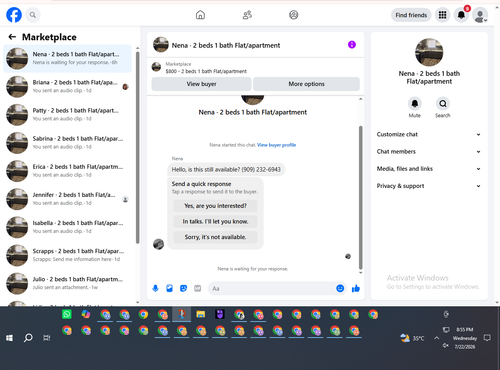
Task: Open the Scrapps conversation in the list
Action: (x=67, y=255)
